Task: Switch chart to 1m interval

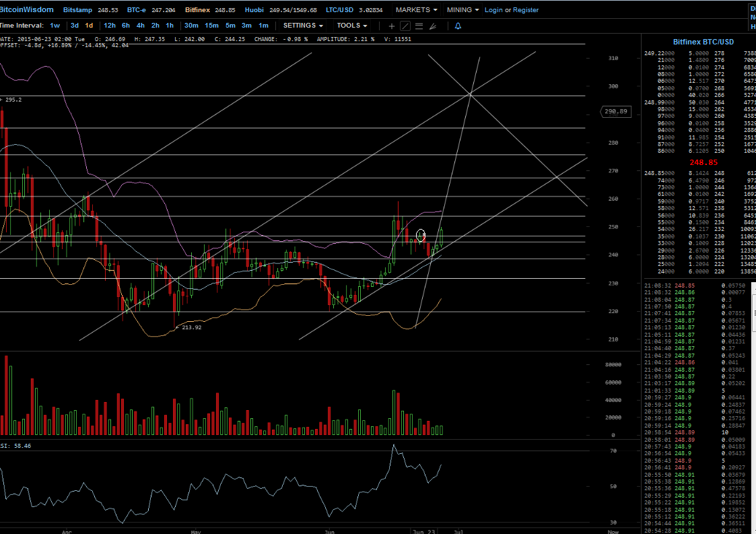Action: pyautogui.click(x=263, y=26)
